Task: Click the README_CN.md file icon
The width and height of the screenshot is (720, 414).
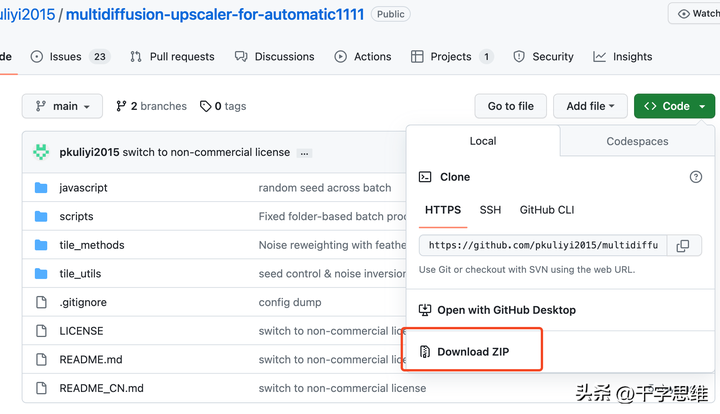Action: (x=41, y=388)
